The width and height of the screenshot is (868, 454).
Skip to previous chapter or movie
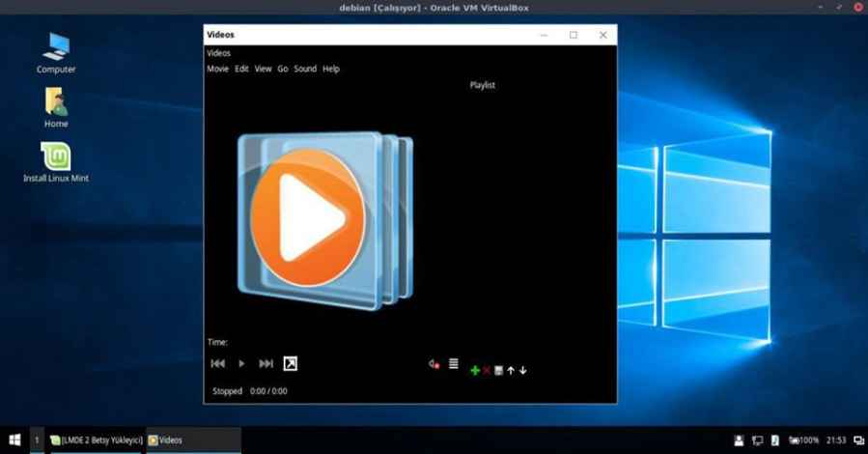(x=217, y=363)
